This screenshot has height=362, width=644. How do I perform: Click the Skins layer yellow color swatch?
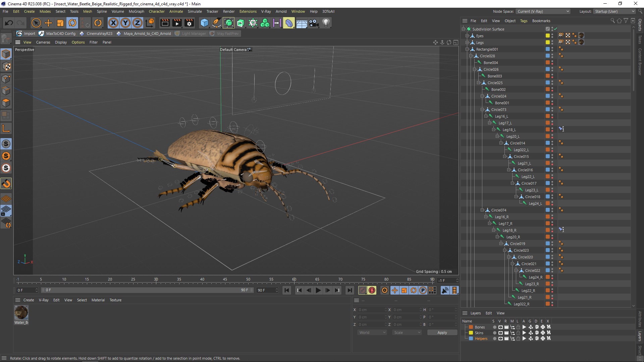point(471,333)
